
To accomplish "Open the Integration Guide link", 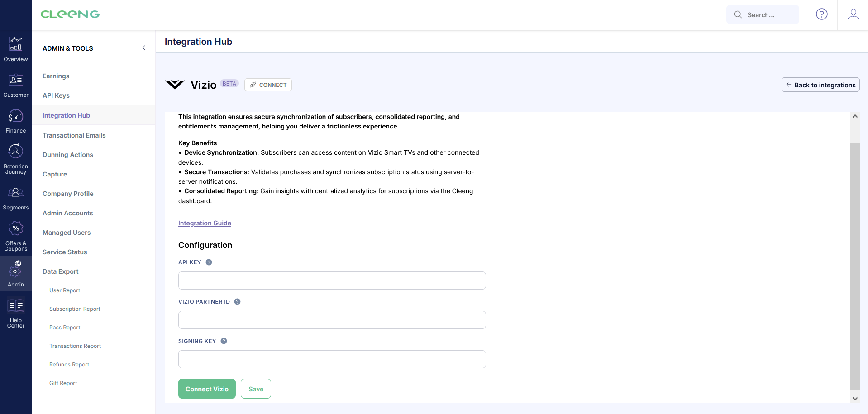I will click(x=205, y=223).
